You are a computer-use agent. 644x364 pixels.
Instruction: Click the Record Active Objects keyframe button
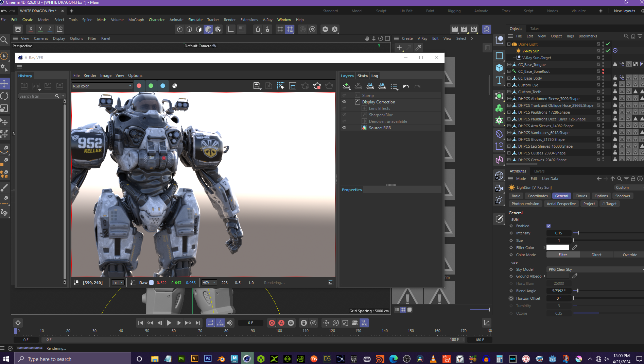[272, 323]
